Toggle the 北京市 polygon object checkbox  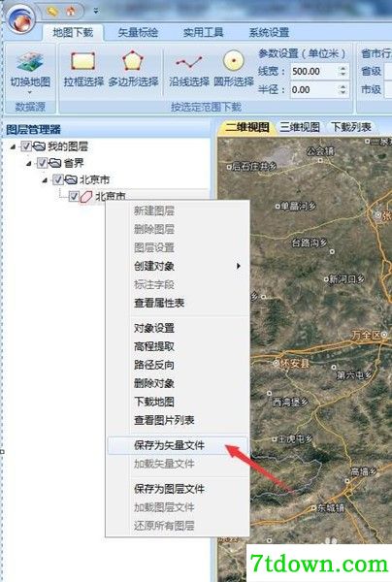click(74, 196)
